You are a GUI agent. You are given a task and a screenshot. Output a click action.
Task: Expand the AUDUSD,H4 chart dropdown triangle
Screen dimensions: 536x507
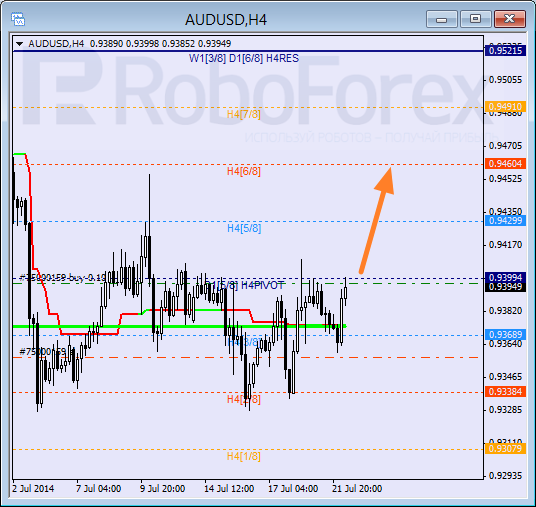click(x=19, y=44)
